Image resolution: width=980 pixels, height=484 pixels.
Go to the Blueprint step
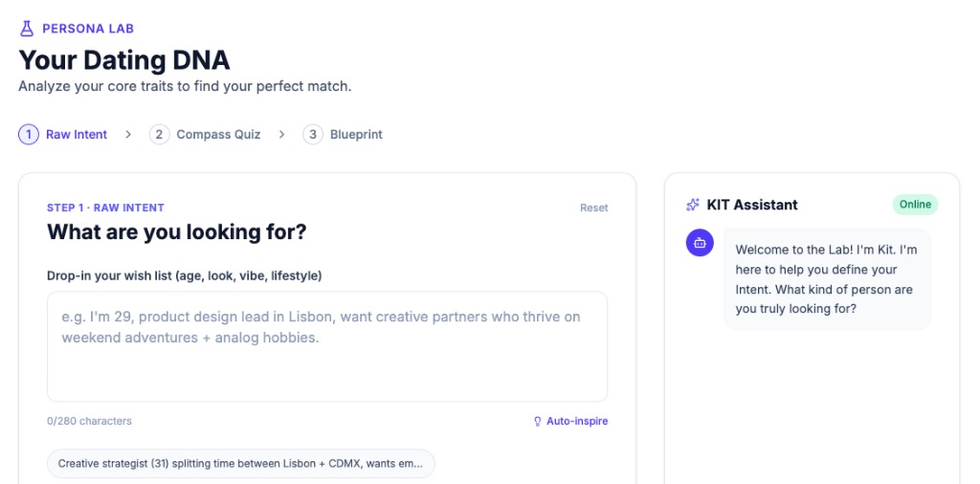pos(356,135)
